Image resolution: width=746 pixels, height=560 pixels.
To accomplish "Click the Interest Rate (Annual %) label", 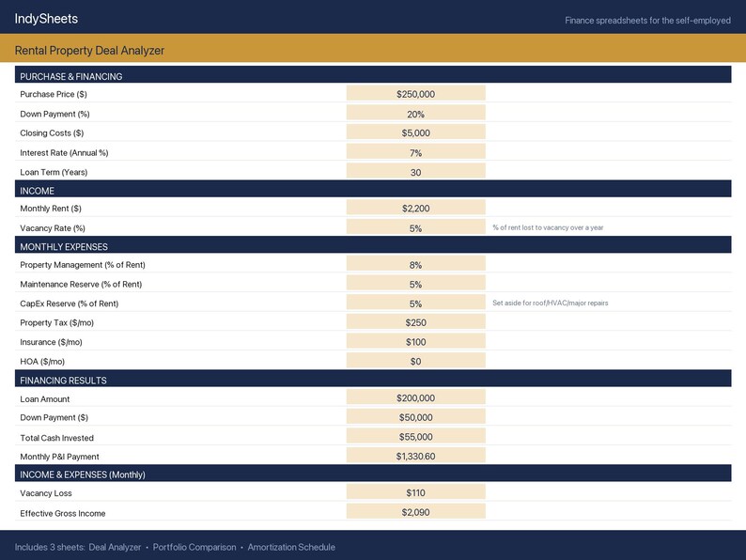I will click(64, 153).
